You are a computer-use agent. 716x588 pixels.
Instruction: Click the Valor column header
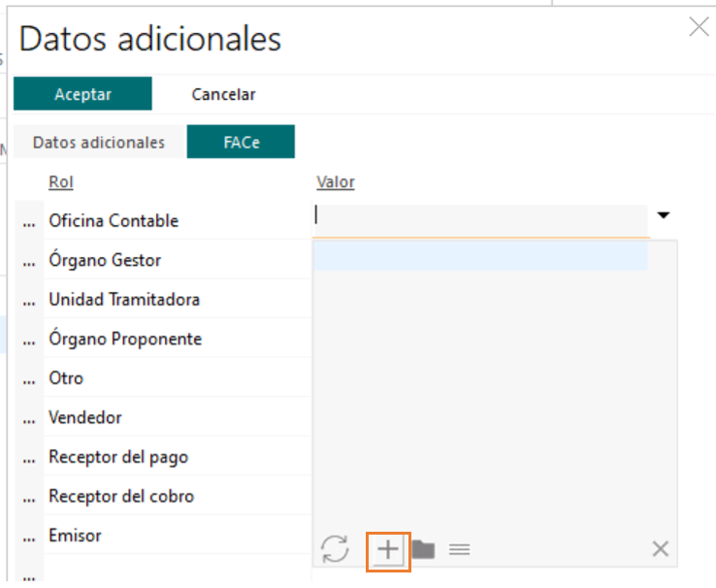(x=336, y=182)
